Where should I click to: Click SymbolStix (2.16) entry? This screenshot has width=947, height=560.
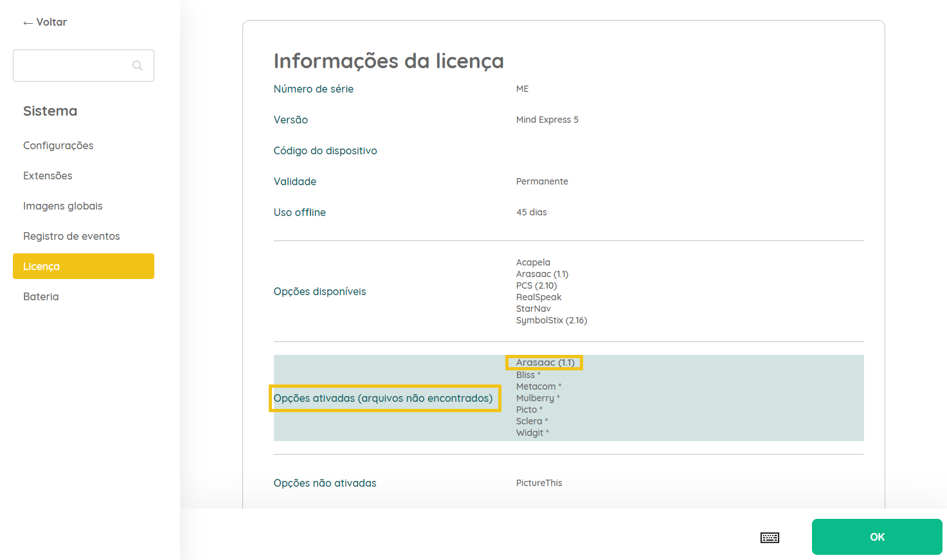tap(552, 320)
